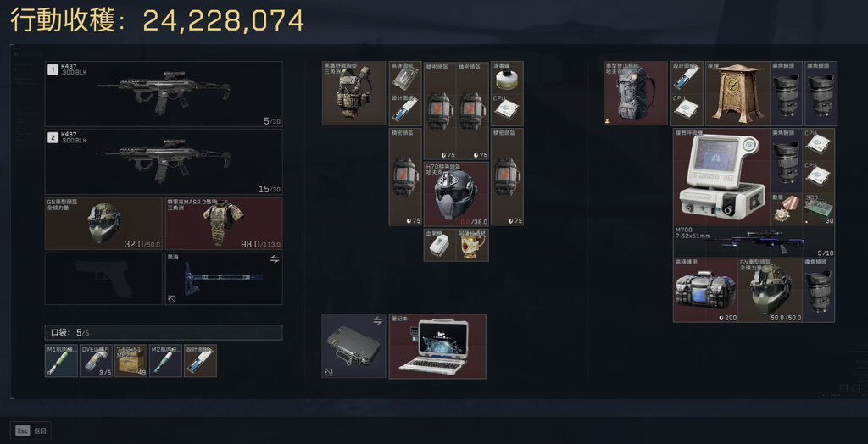868x444 pixels.
Task: Click the armor repair kit showing 200
Action: pyautogui.click(x=705, y=290)
